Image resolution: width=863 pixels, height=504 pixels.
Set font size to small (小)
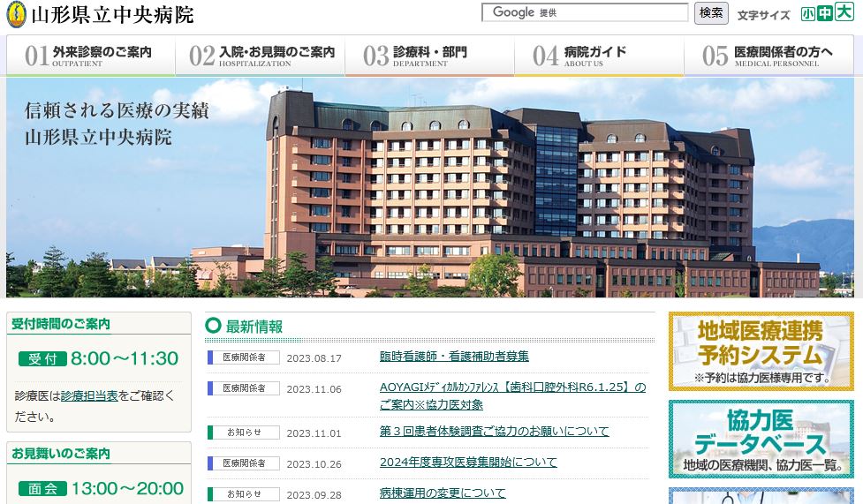pyautogui.click(x=807, y=14)
